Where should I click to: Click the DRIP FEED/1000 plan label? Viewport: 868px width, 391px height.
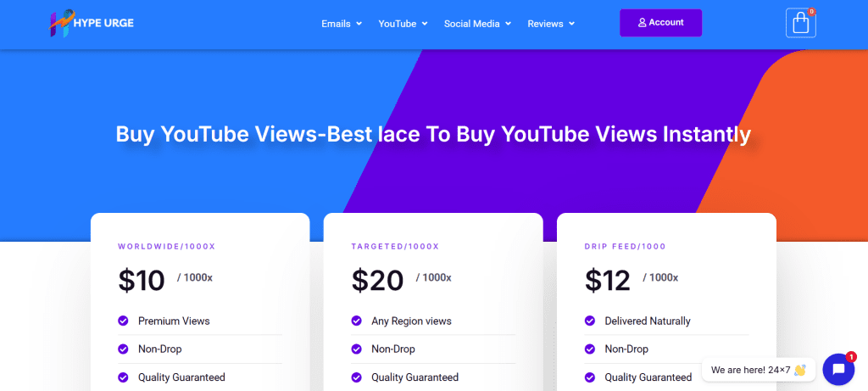point(626,247)
